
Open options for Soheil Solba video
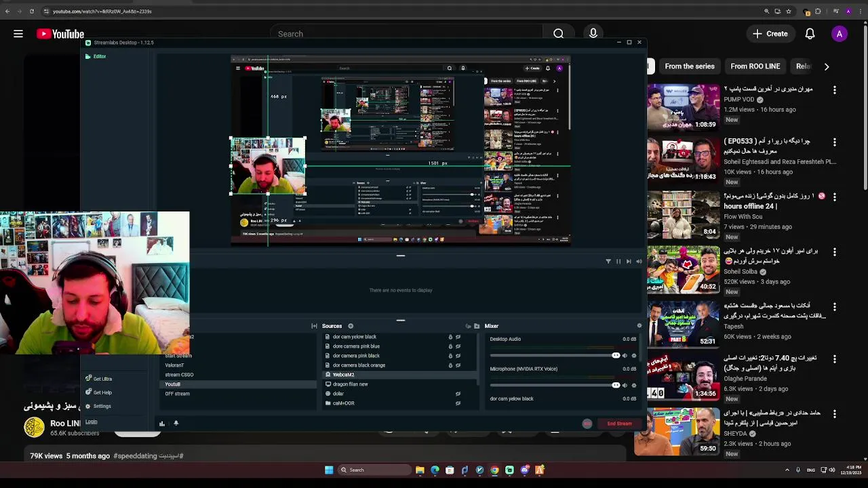click(835, 251)
